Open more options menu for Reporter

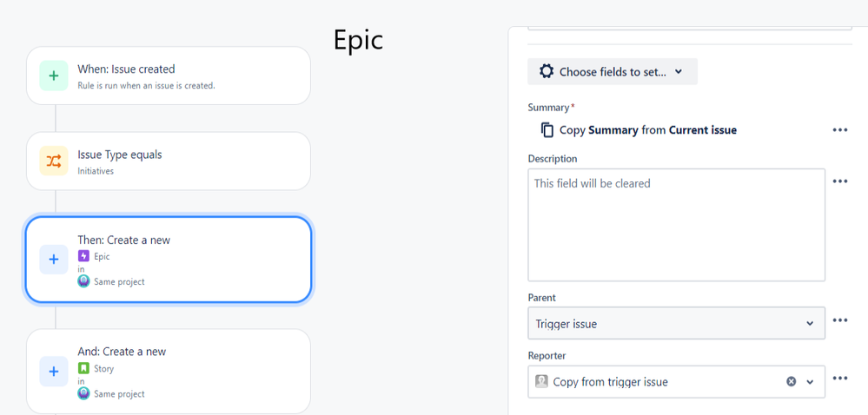(840, 379)
